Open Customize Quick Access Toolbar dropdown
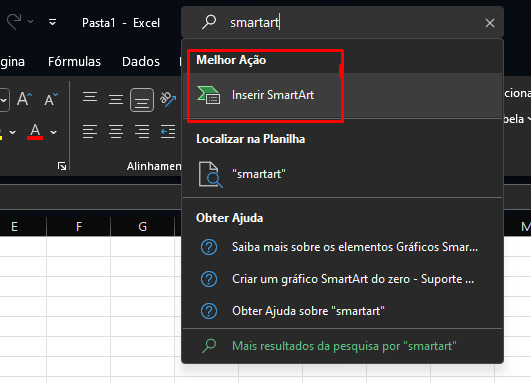 click(x=52, y=22)
